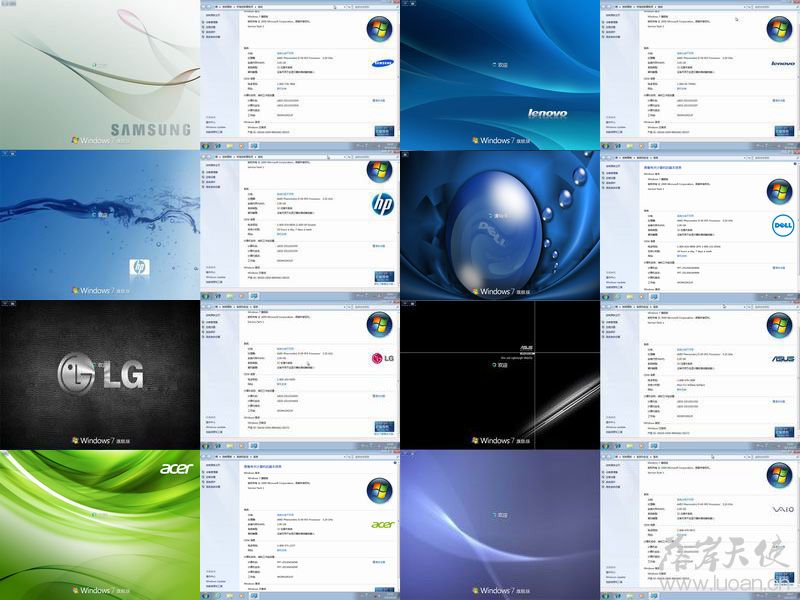The height and width of the screenshot is (600, 800).
Task: Click the Windows orb logo in Dell system window
Action: tap(779, 191)
